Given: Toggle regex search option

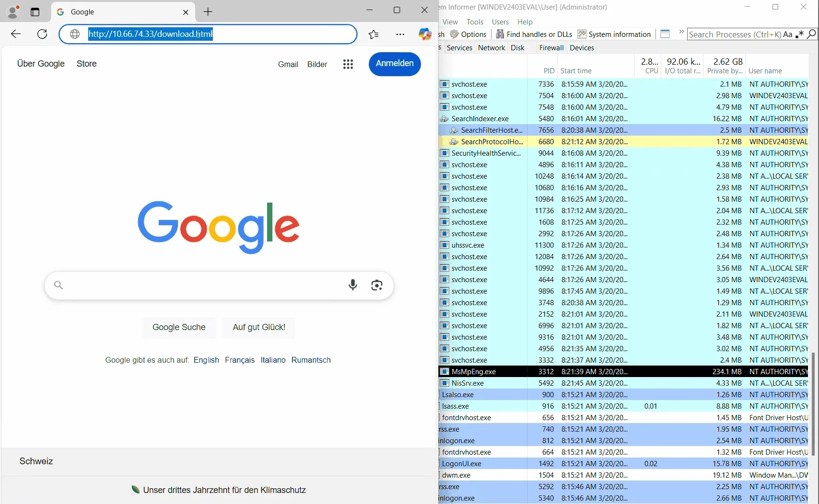Looking at the screenshot, I should point(799,34).
